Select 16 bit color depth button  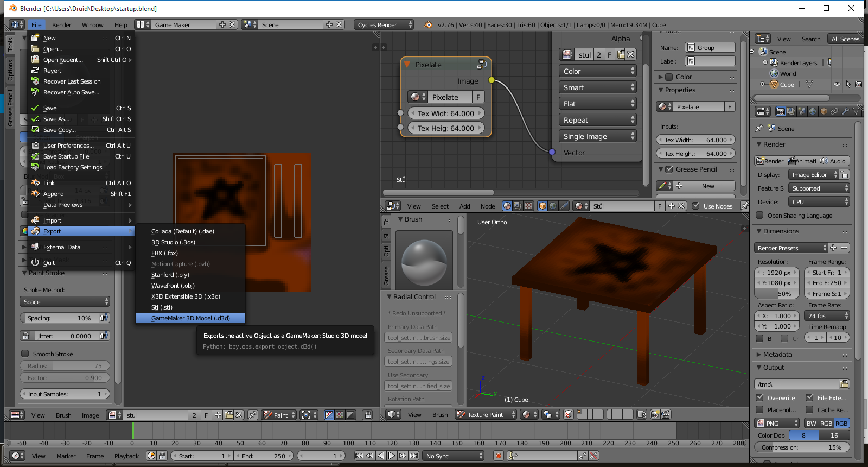[x=834, y=436]
